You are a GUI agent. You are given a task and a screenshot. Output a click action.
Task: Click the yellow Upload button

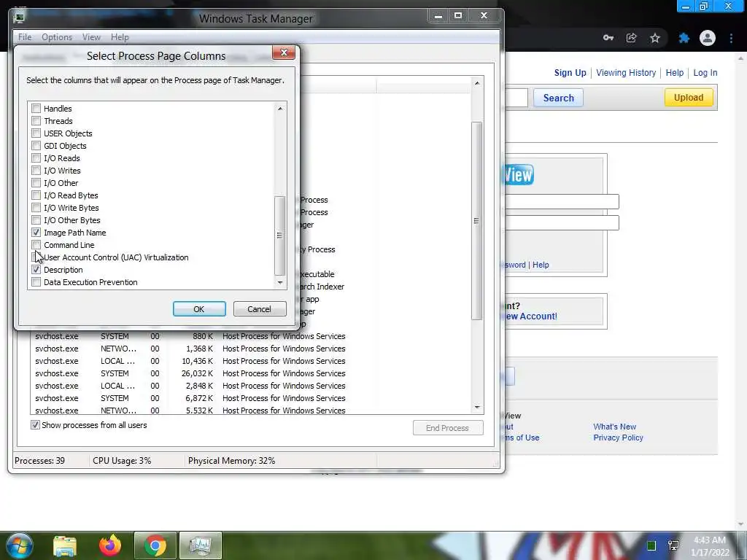[x=689, y=98]
